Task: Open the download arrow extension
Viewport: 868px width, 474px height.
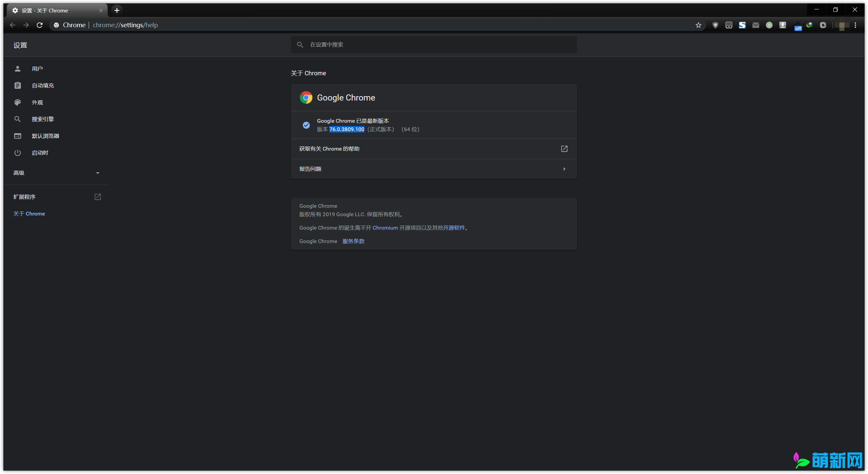Action: [783, 25]
